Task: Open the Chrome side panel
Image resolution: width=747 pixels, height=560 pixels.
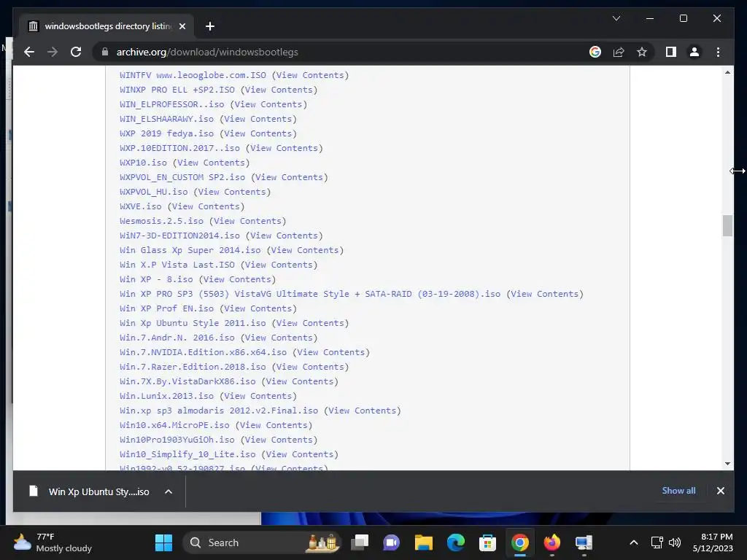Action: coord(671,52)
